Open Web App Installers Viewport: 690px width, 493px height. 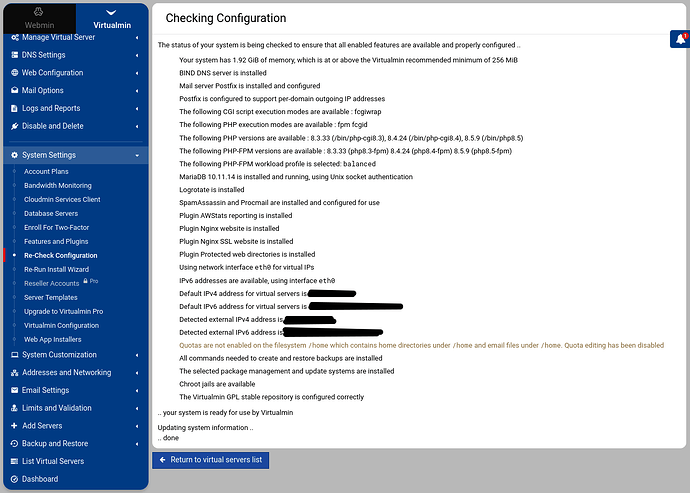coord(52,339)
